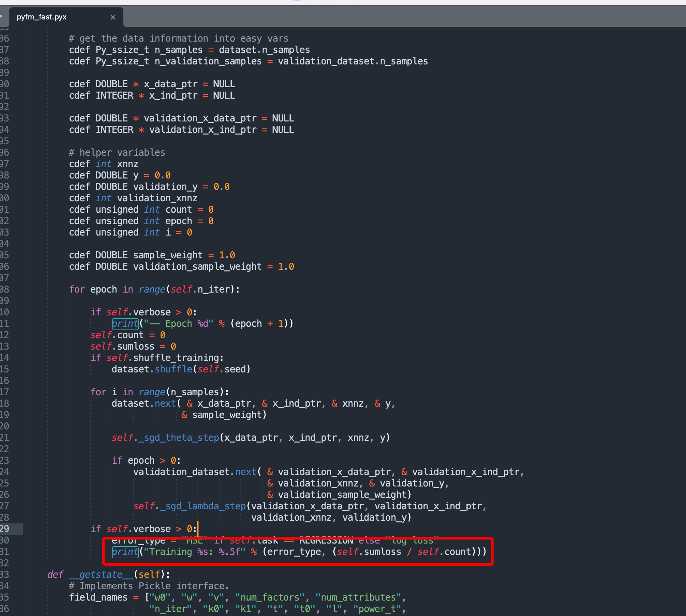Click the boxed print in the Training line
The image size is (686, 616).
point(125,552)
